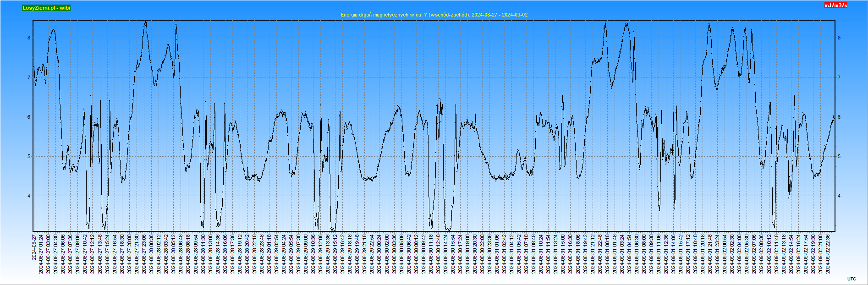Click right Y-axis value 6
This screenshot has width=868, height=285.
tap(839, 117)
